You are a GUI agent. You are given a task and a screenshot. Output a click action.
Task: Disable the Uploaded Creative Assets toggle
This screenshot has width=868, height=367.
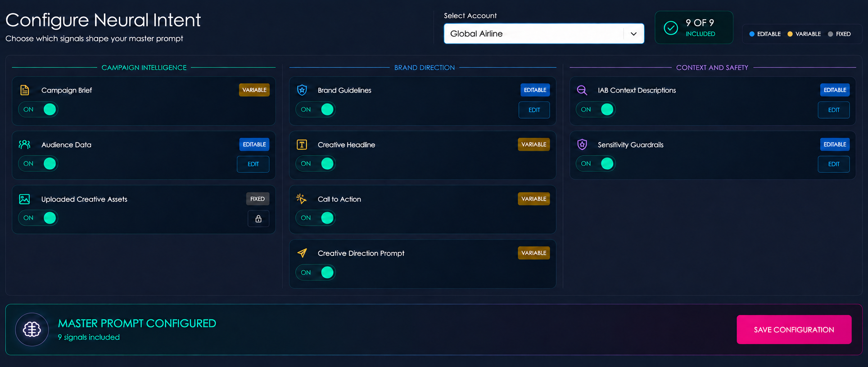[x=38, y=218]
